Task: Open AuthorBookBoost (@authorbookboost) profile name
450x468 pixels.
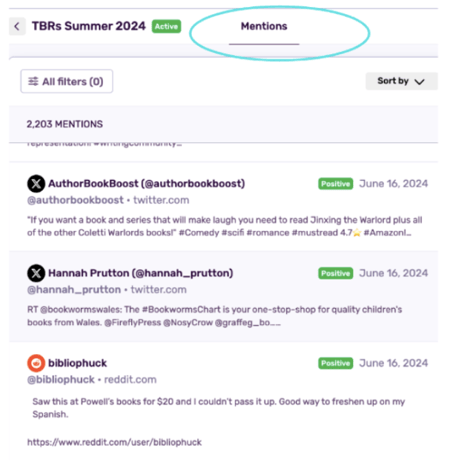Action: pos(147,184)
